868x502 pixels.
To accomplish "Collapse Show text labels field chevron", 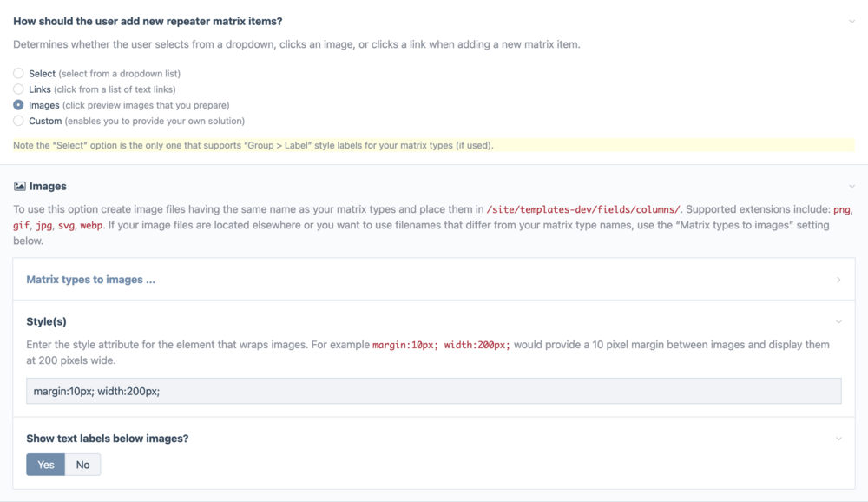I will pyautogui.click(x=838, y=439).
